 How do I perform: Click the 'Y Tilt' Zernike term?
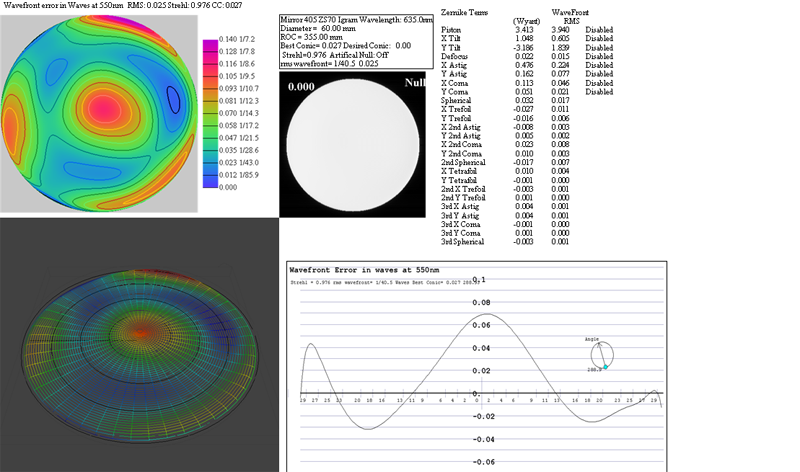[x=451, y=47]
